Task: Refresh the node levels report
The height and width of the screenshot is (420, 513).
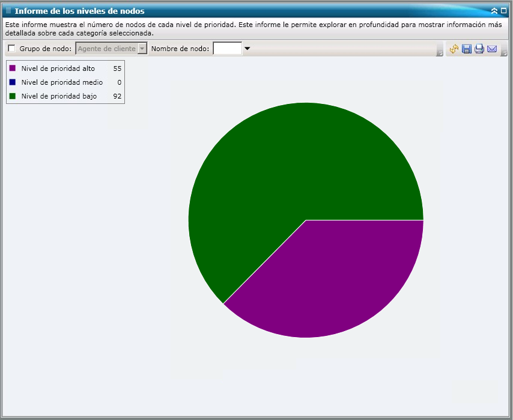Action: 454,49
